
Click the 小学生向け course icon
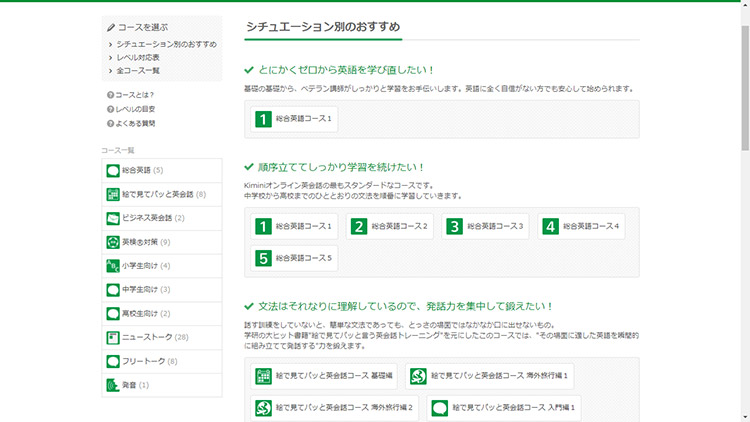[113, 266]
